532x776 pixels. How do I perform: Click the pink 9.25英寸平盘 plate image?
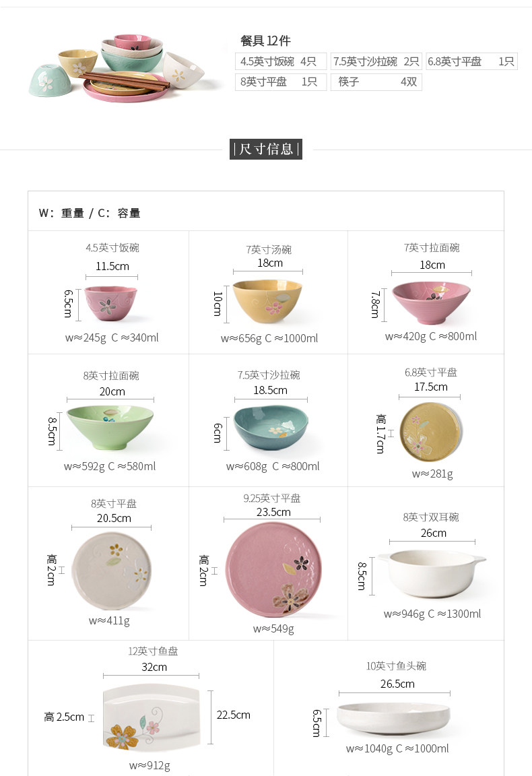point(273,570)
